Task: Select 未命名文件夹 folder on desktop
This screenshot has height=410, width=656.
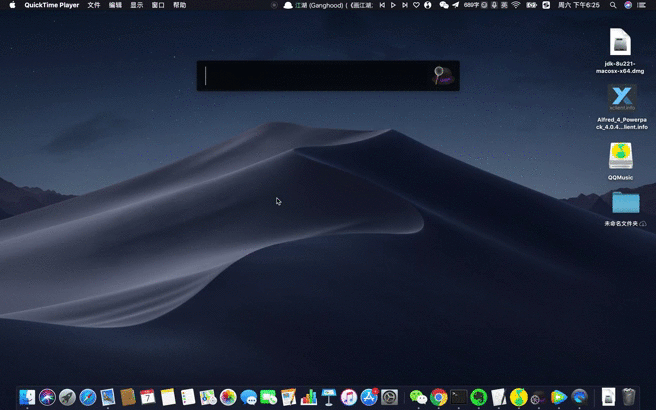Action: pos(625,208)
